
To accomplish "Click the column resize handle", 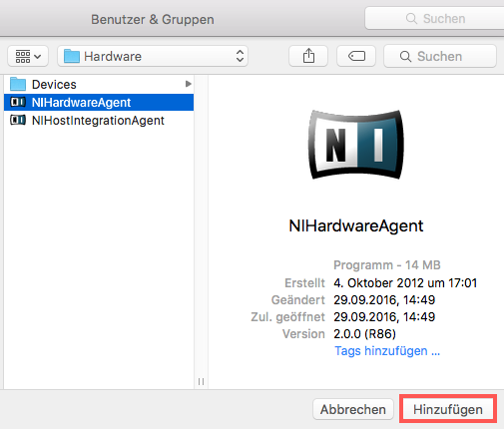I will (201, 381).
